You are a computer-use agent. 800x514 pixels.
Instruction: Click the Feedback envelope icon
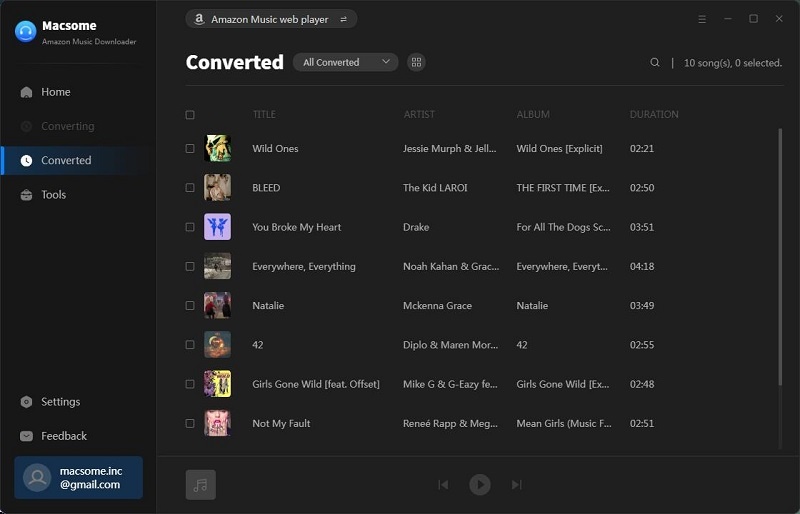[26, 436]
